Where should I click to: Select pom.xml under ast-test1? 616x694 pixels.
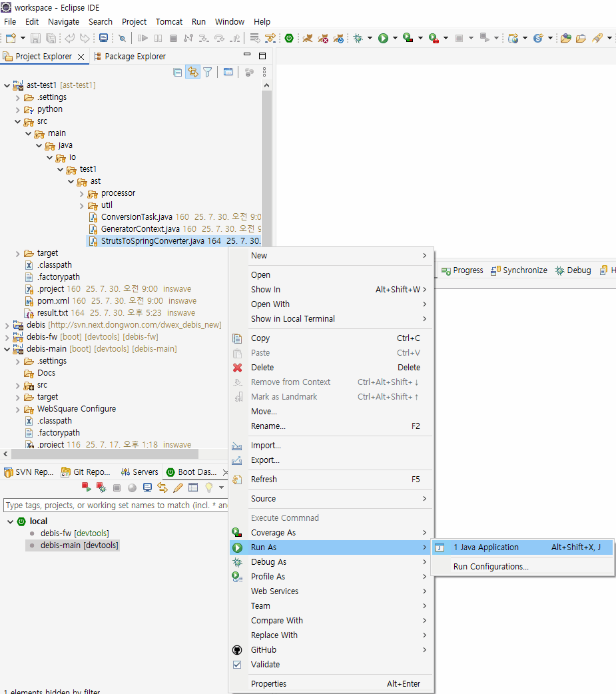(x=53, y=301)
